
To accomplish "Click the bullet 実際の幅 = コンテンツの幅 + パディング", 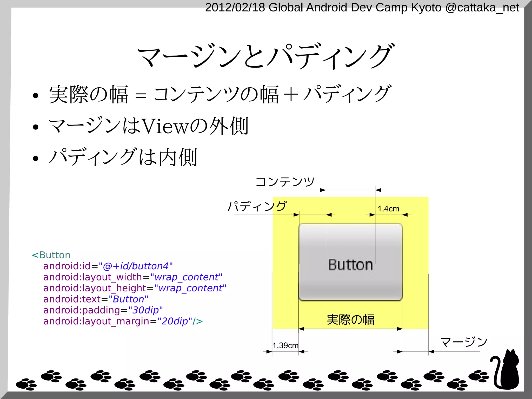I will [220, 94].
